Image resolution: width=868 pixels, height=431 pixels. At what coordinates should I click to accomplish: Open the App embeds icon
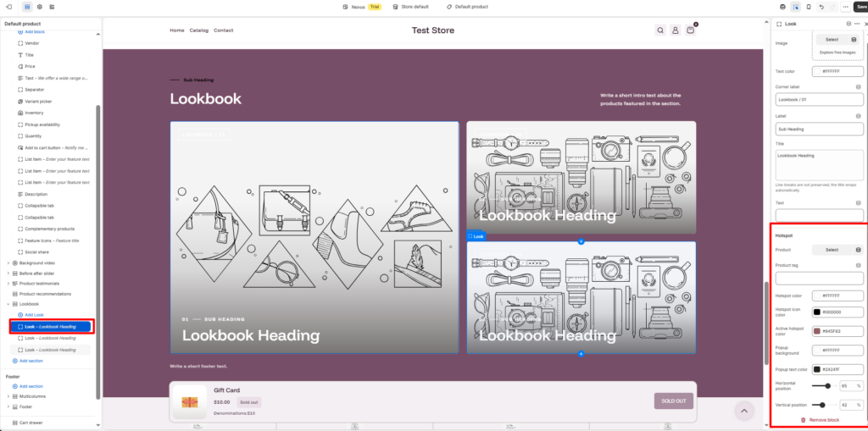[x=52, y=7]
